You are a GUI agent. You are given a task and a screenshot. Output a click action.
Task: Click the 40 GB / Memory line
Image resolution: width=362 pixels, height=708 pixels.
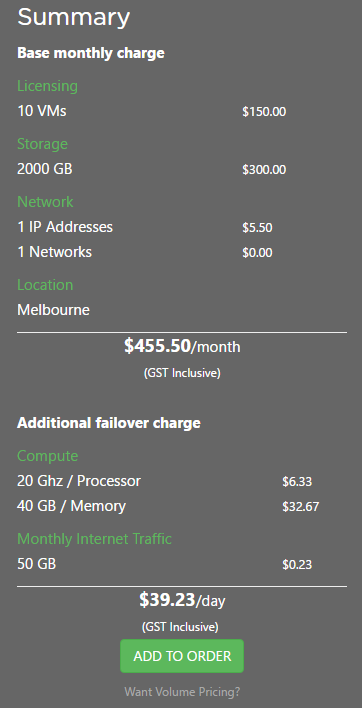[71, 506]
